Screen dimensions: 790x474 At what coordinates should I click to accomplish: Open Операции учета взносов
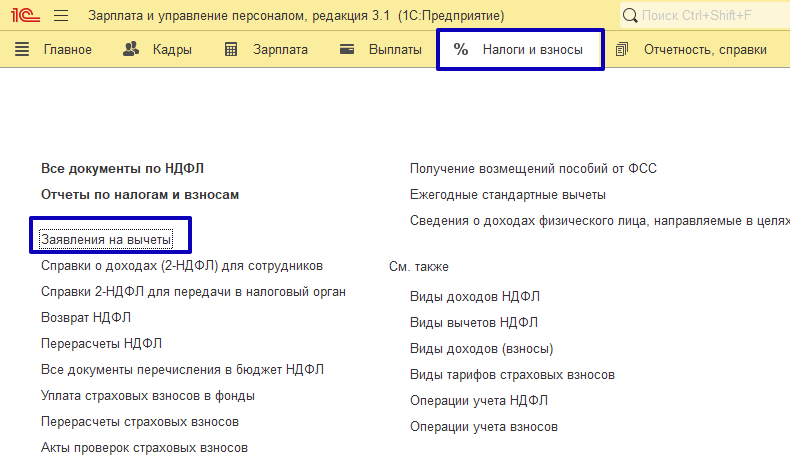click(484, 427)
